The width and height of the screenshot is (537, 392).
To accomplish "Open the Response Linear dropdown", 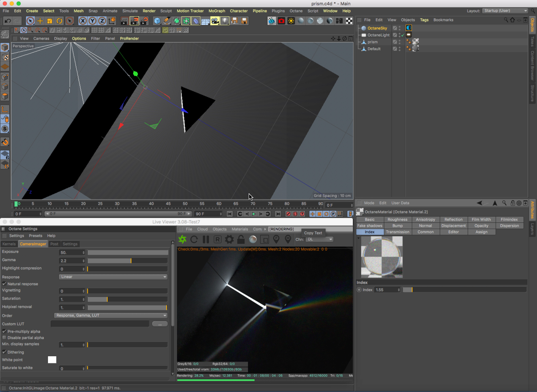I will 113,277.
